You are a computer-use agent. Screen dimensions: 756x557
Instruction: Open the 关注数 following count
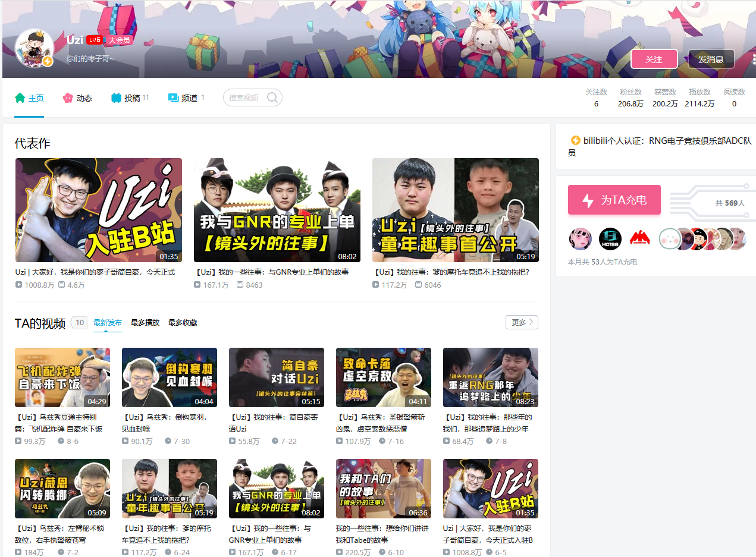596,97
